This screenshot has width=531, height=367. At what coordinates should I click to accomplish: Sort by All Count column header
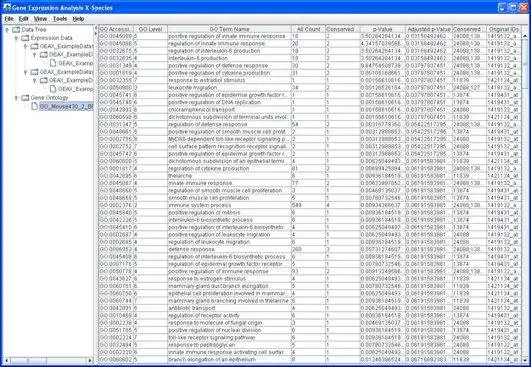(x=308, y=29)
